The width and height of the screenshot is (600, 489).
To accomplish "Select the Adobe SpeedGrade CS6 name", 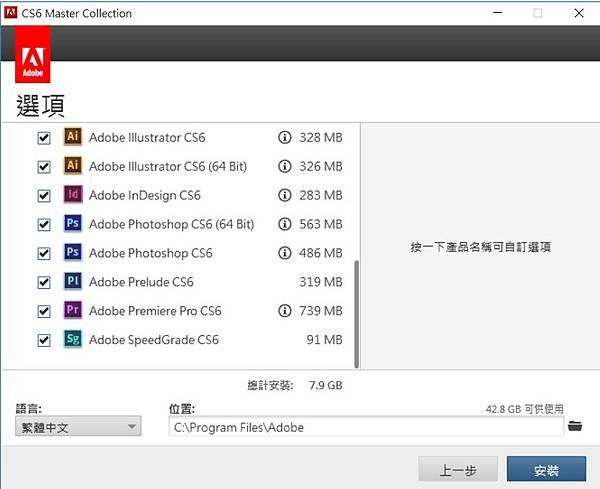I will 154,340.
